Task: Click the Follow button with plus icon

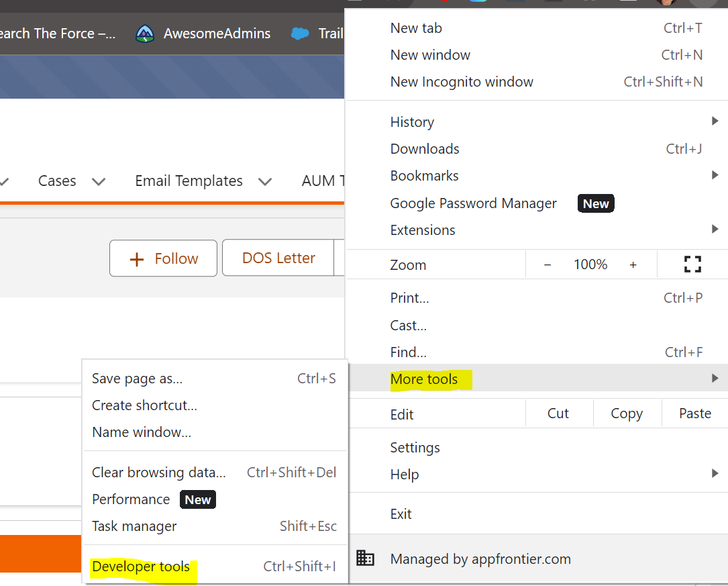Action: tap(163, 258)
